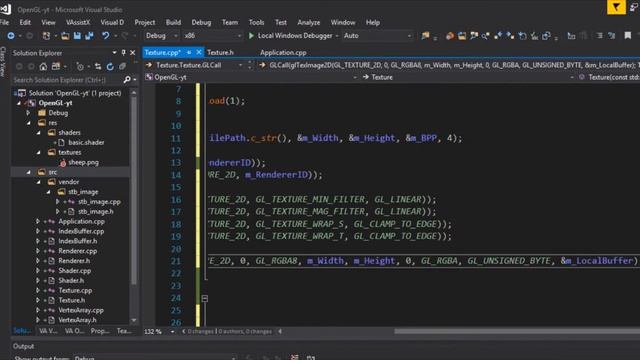
Task: Open the Build menu
Action: tap(173, 22)
